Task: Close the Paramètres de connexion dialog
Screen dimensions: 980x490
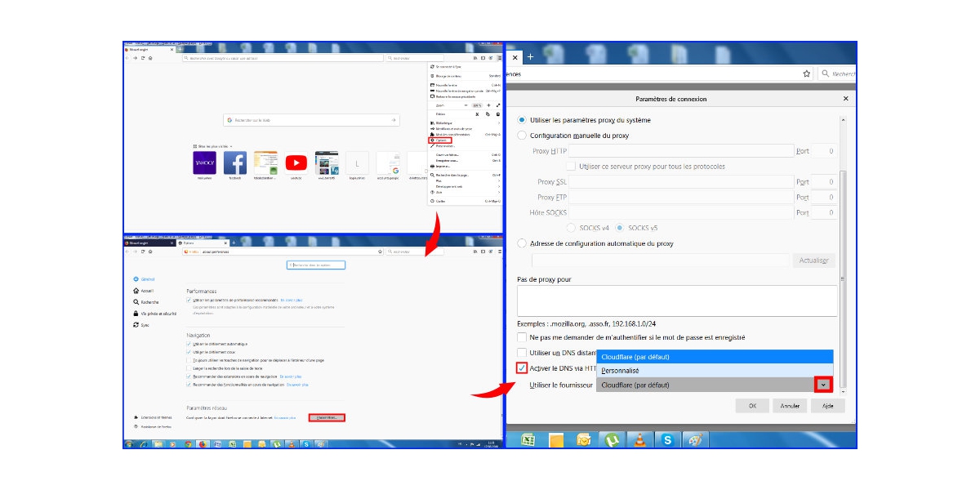Action: tap(845, 99)
